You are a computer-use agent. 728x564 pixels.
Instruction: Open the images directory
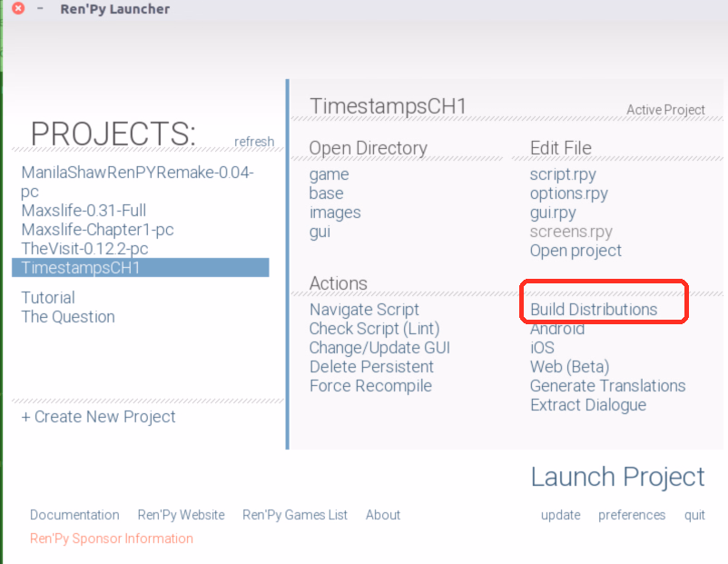(335, 213)
